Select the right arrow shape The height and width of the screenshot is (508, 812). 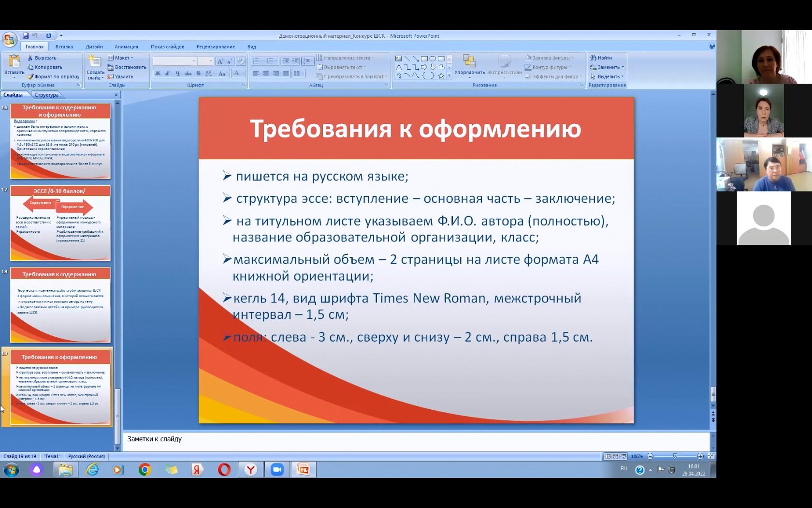click(424, 67)
